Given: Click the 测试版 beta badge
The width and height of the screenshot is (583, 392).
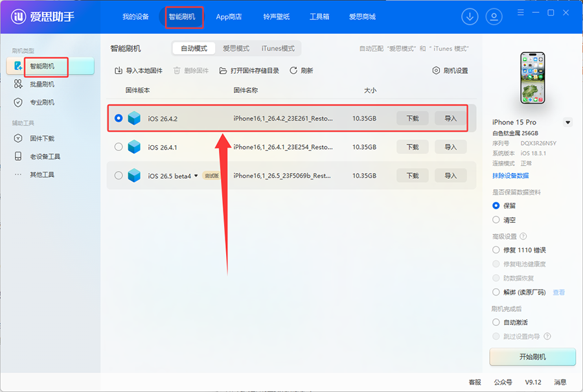Looking at the screenshot, I should 212,176.
